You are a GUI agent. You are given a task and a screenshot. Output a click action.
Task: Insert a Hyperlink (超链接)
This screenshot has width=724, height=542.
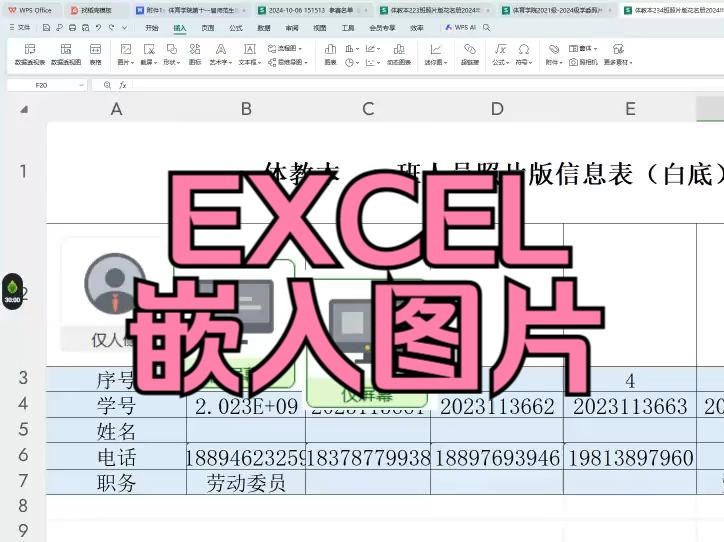pyautogui.click(x=470, y=54)
